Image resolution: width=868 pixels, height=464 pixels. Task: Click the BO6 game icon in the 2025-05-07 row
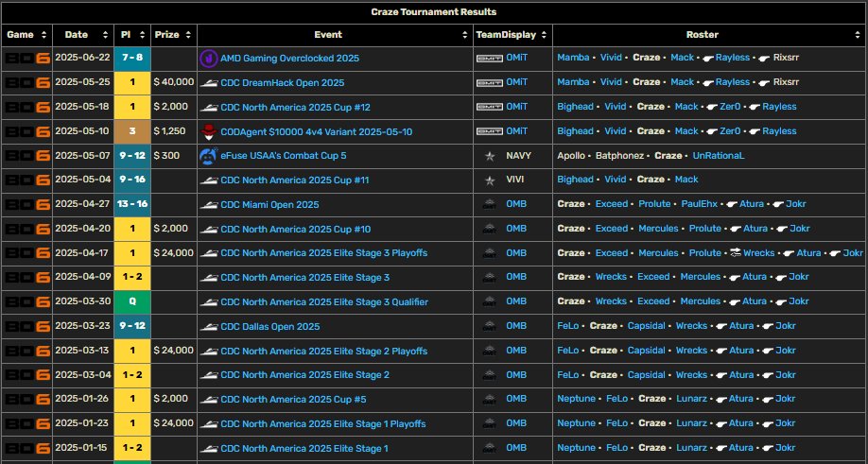27,155
